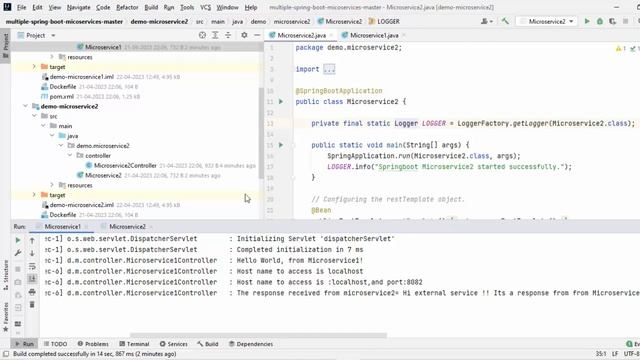Click the run gutter icon beside main method
The height and width of the screenshot is (360, 640).
[281, 145]
